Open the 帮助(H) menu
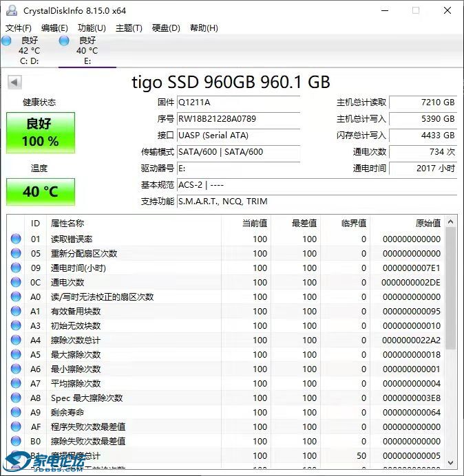464x476 pixels. click(x=204, y=28)
